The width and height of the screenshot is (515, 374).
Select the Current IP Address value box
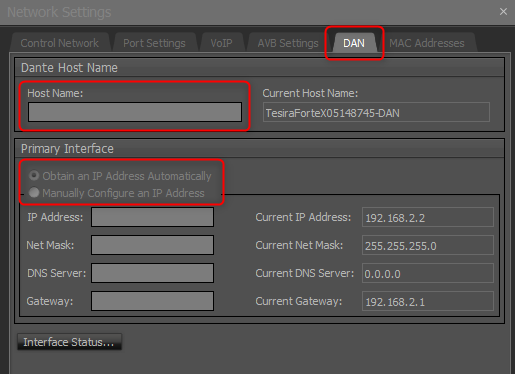pos(428,217)
